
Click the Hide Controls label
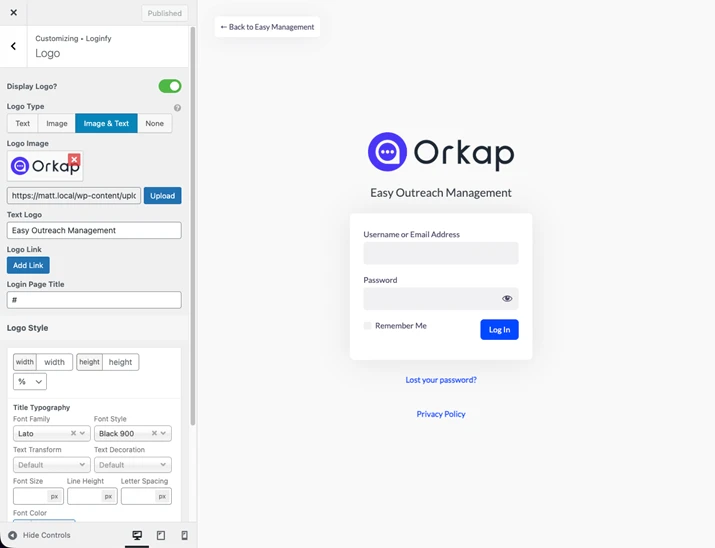(47, 535)
